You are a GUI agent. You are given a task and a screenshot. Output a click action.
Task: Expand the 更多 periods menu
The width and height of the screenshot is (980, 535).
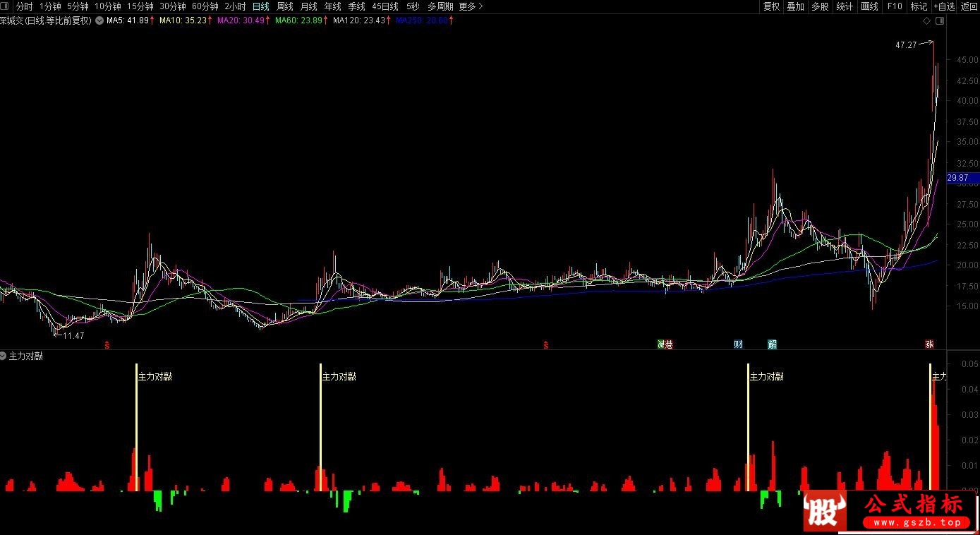tap(471, 6)
